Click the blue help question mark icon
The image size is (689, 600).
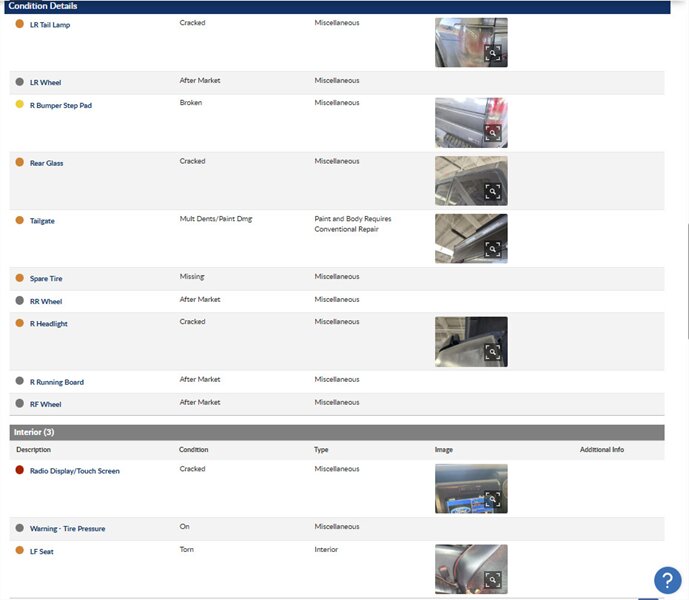click(667, 580)
